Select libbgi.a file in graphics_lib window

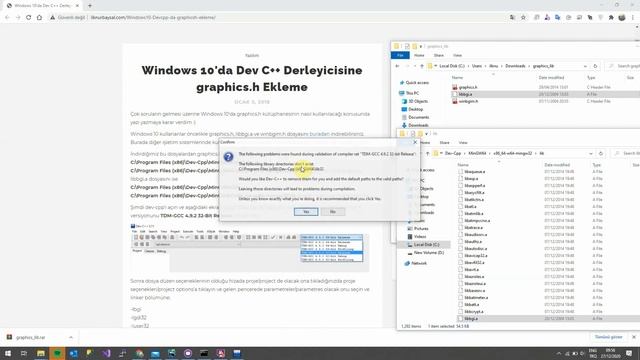465,94
